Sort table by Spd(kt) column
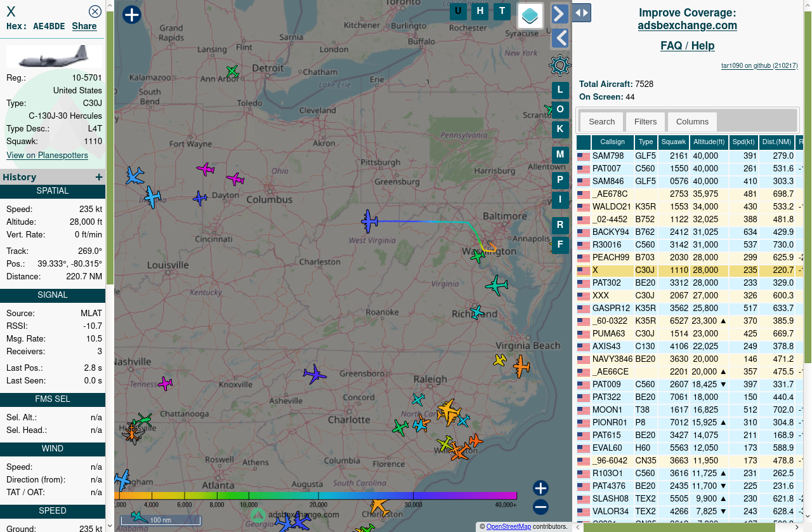The image size is (812, 532). coord(743,142)
